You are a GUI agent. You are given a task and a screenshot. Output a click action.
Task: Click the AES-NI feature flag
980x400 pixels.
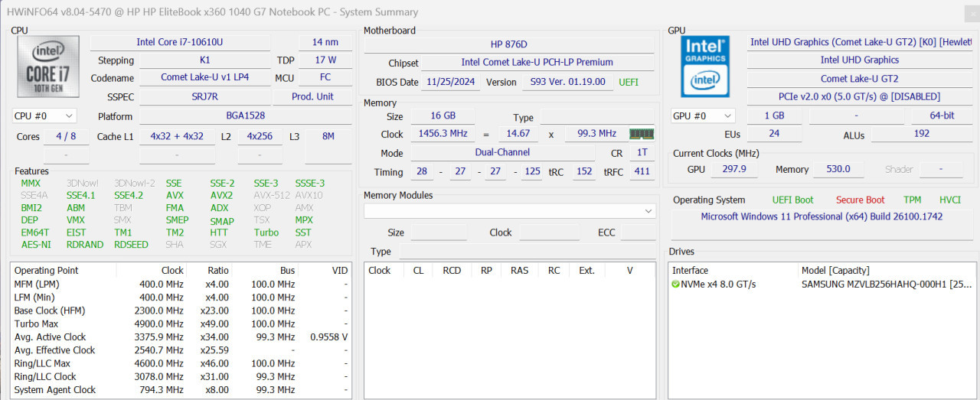point(36,245)
